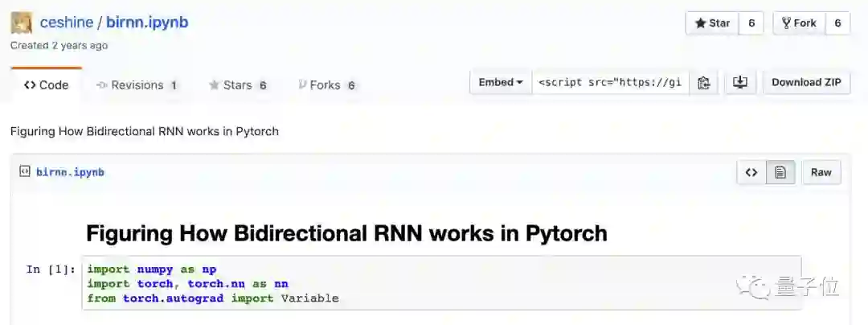Switch to rendered file view
The image size is (868, 325).
coord(780,172)
